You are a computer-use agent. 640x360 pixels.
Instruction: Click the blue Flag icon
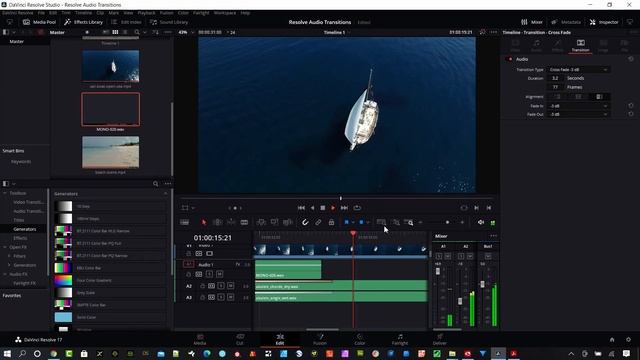point(346,222)
